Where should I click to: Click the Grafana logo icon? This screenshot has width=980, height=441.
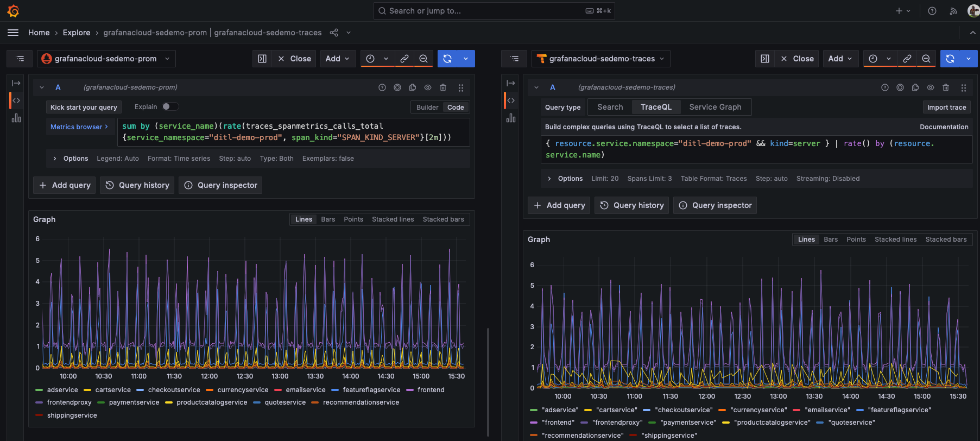pos(14,11)
